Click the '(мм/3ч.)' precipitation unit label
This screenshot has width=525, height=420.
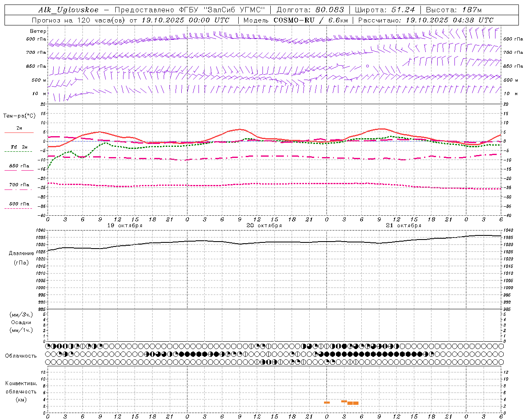coord(21,315)
